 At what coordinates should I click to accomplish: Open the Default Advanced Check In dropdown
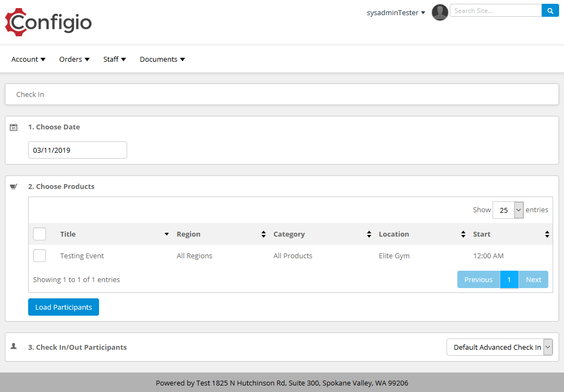pyautogui.click(x=500, y=347)
